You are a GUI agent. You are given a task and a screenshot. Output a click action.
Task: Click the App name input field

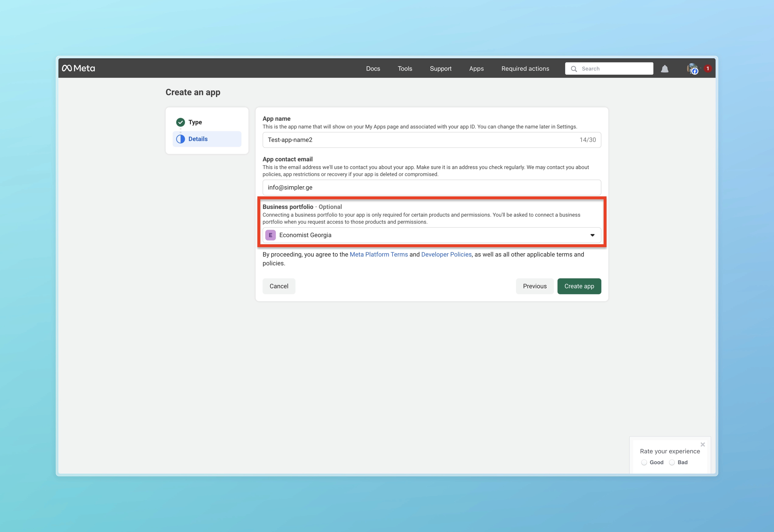coord(420,140)
